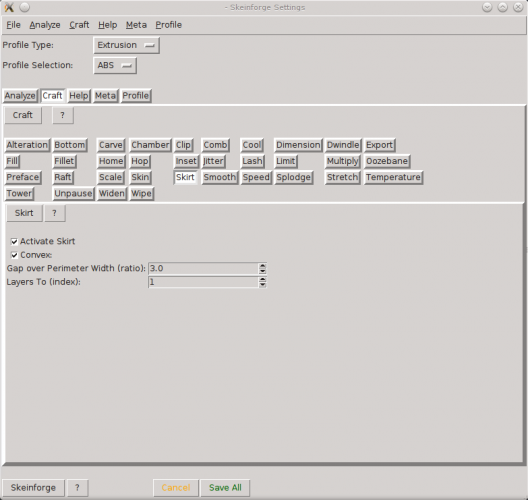Switch to the Profile tab
The image size is (528, 500).
(x=136, y=96)
